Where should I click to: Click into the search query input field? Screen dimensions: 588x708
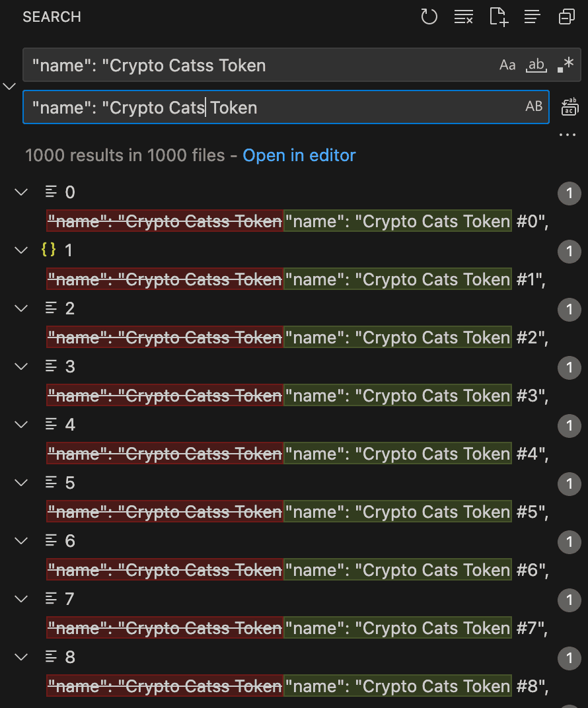pos(258,65)
